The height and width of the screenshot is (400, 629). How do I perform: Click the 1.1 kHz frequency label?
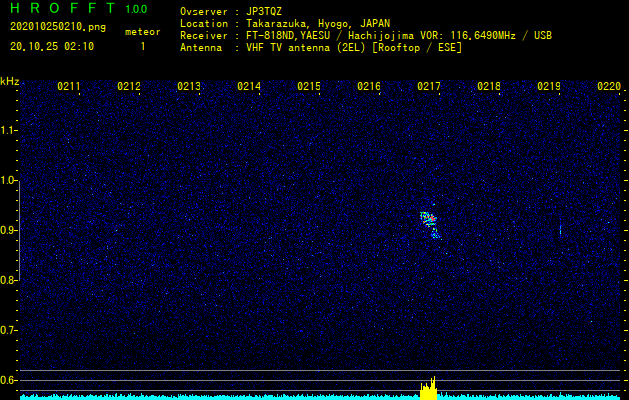pos(8,130)
